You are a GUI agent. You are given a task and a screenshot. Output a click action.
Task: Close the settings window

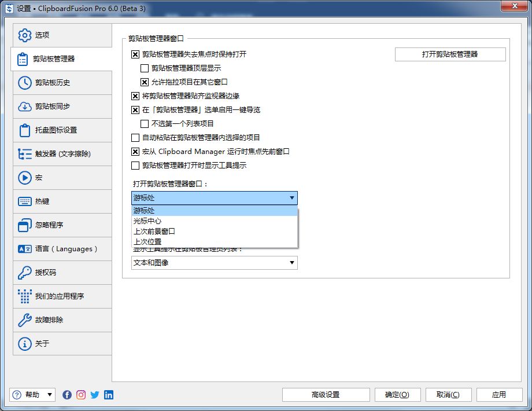click(515, 6)
